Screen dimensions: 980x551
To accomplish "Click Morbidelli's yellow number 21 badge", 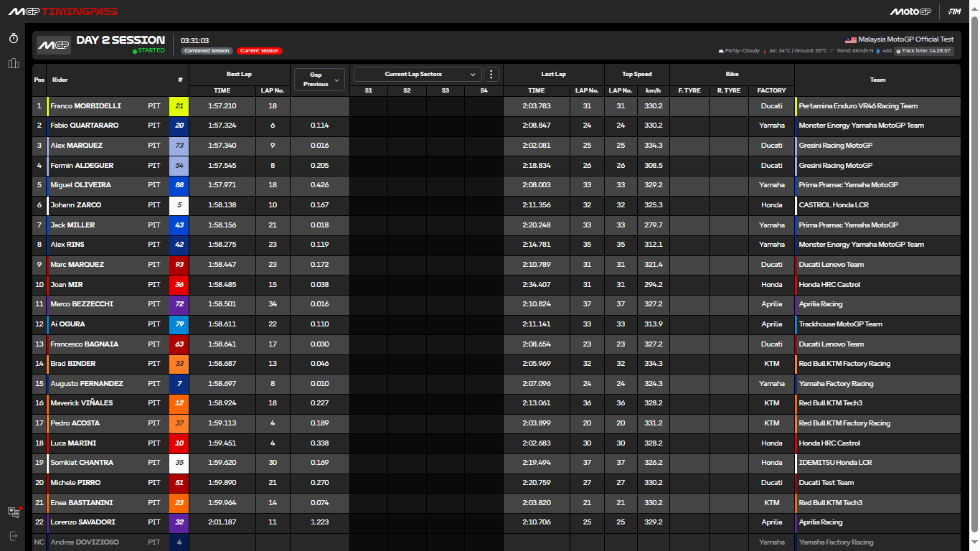I will tap(179, 106).
